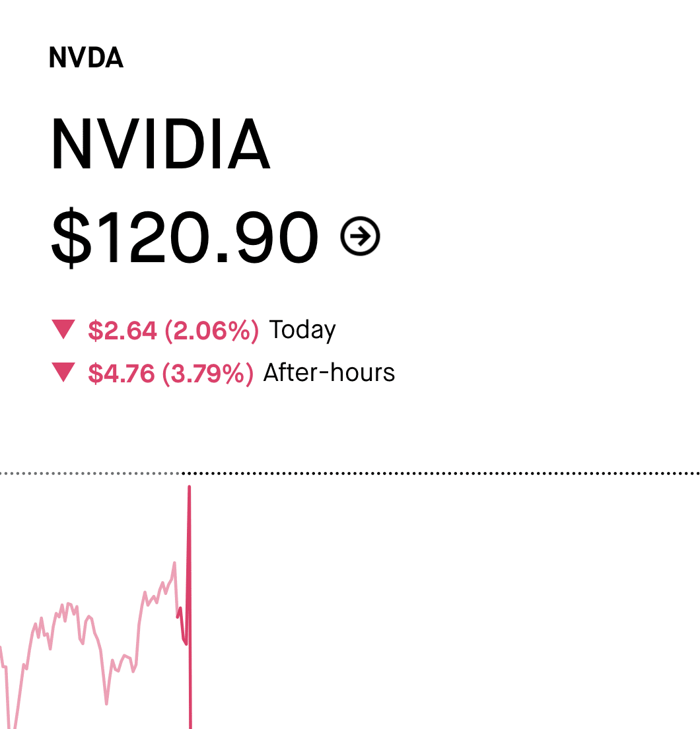The height and width of the screenshot is (729, 700).
Task: Click the circled arrow beside the price
Action: [x=360, y=236]
